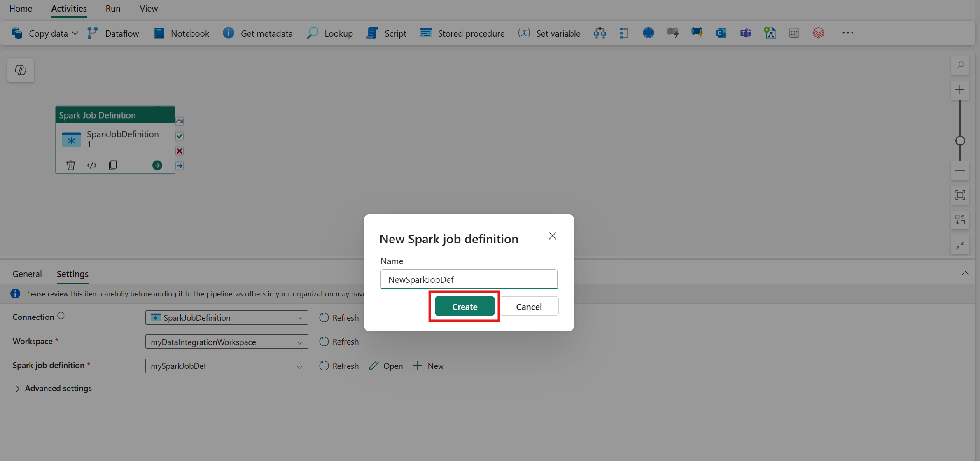
Task: Click the Teams activity icon
Action: click(x=745, y=33)
